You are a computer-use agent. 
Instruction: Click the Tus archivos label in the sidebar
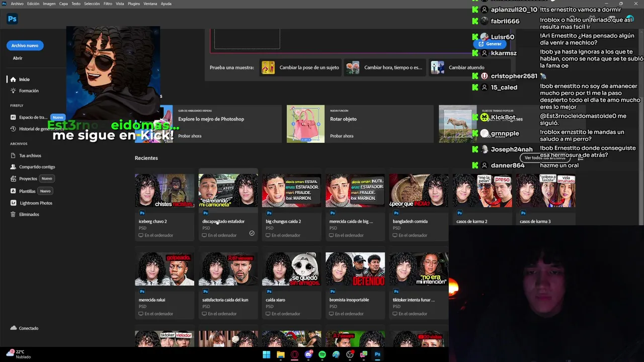pyautogui.click(x=30, y=156)
